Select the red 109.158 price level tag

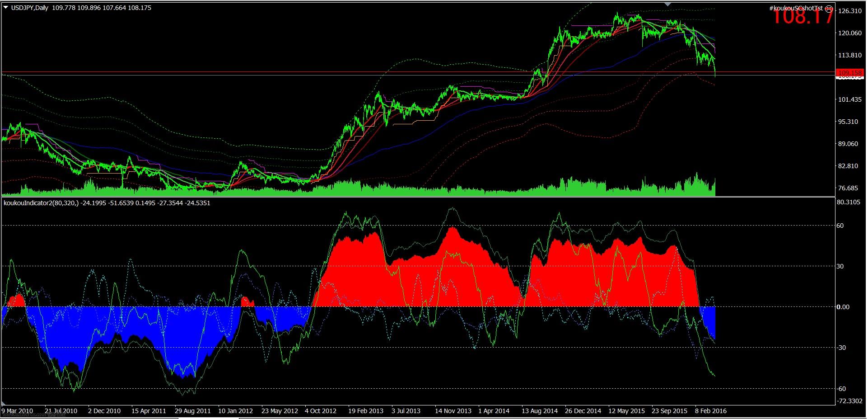coord(849,72)
